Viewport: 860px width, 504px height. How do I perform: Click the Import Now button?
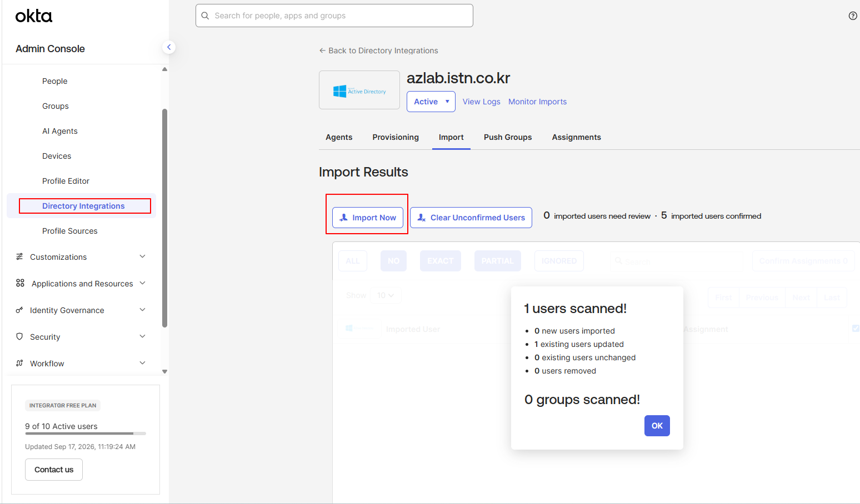coord(368,218)
